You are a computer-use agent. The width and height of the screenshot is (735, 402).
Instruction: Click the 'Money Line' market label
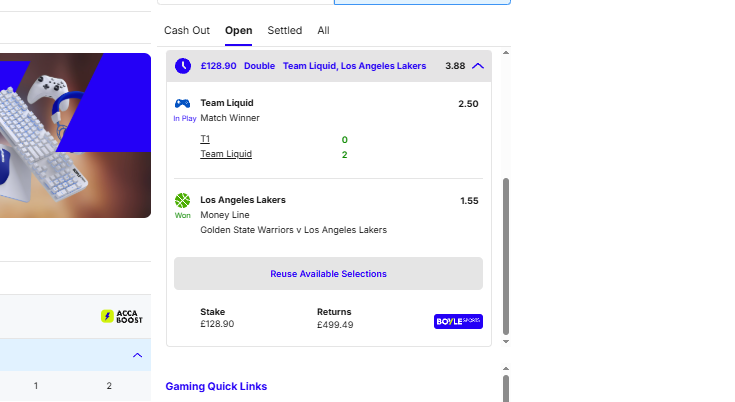click(x=225, y=215)
